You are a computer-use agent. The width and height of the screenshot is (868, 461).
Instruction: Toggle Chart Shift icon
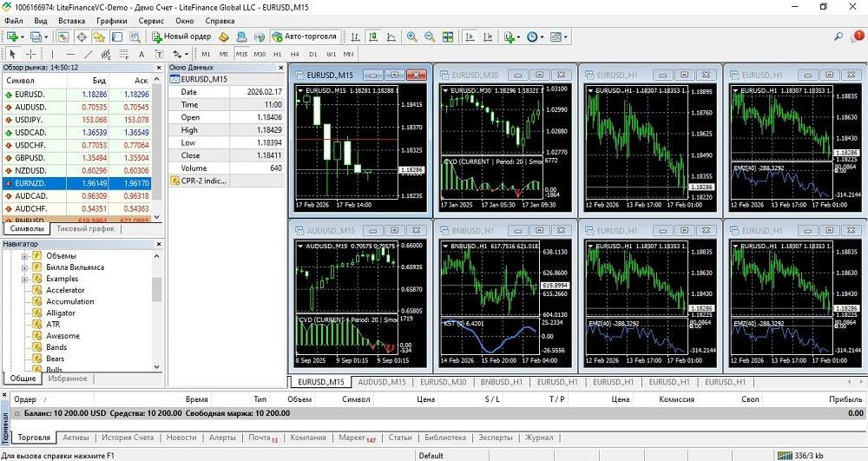(487, 36)
